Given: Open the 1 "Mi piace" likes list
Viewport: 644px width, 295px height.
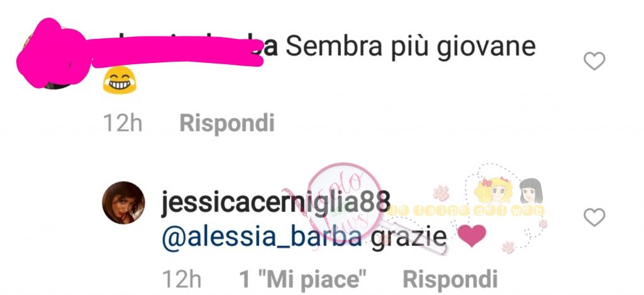Looking at the screenshot, I should coord(303,279).
